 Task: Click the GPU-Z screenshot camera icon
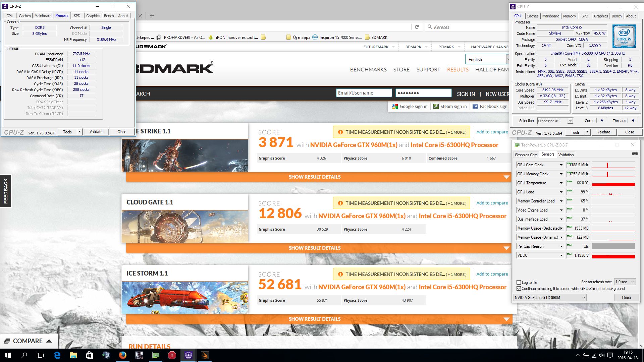pyautogui.click(x=635, y=154)
